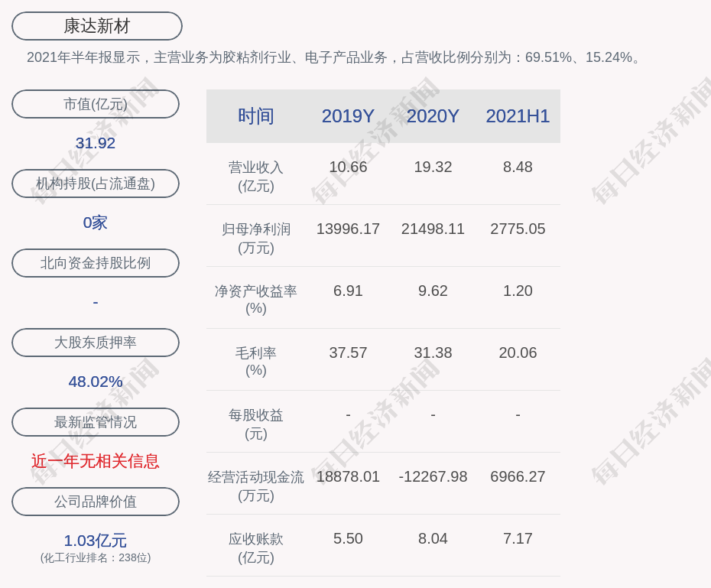The width and height of the screenshot is (711, 588).
Task: Select the 北向资金持股比例 label
Action: [x=96, y=263]
